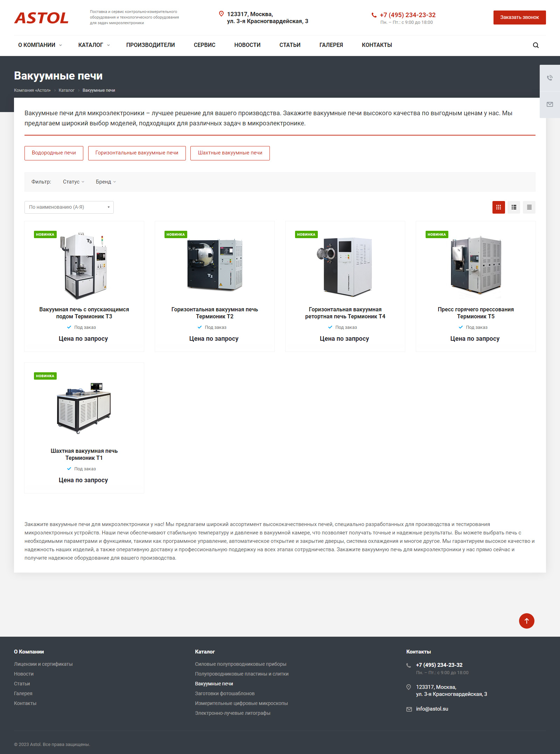Click the header red phone icon
Image resolution: width=560 pixels, height=754 pixels.
tap(374, 15)
